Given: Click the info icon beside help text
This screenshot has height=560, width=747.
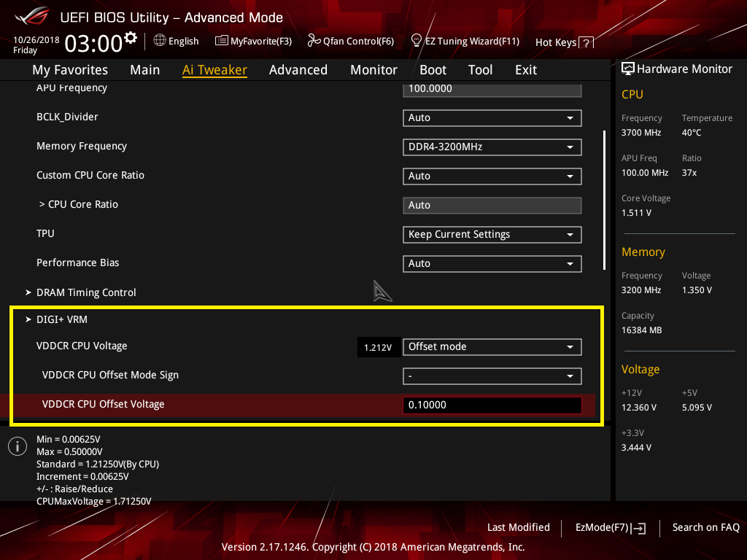Looking at the screenshot, I should click(18, 446).
